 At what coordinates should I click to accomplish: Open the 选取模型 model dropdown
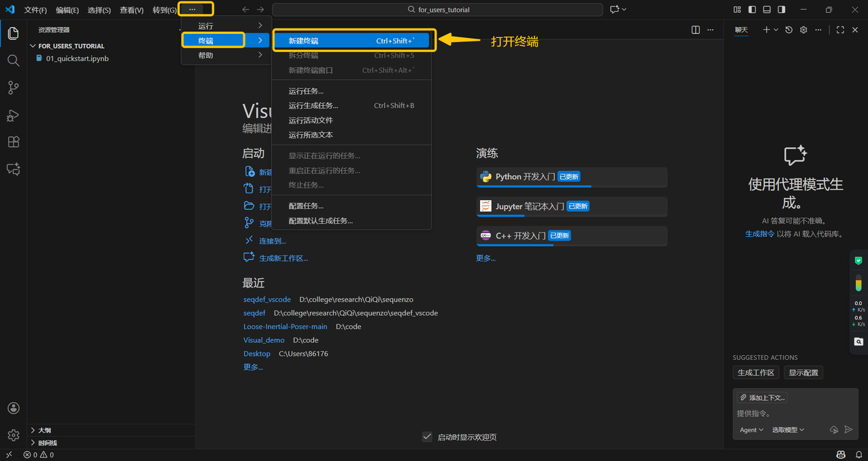pos(788,430)
